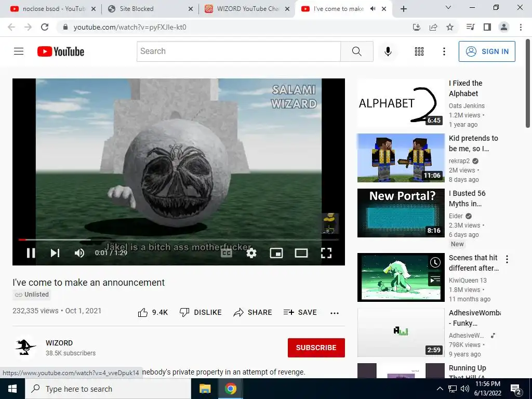Skip to next video
Image resolution: width=532 pixels, height=399 pixels.
click(x=55, y=253)
